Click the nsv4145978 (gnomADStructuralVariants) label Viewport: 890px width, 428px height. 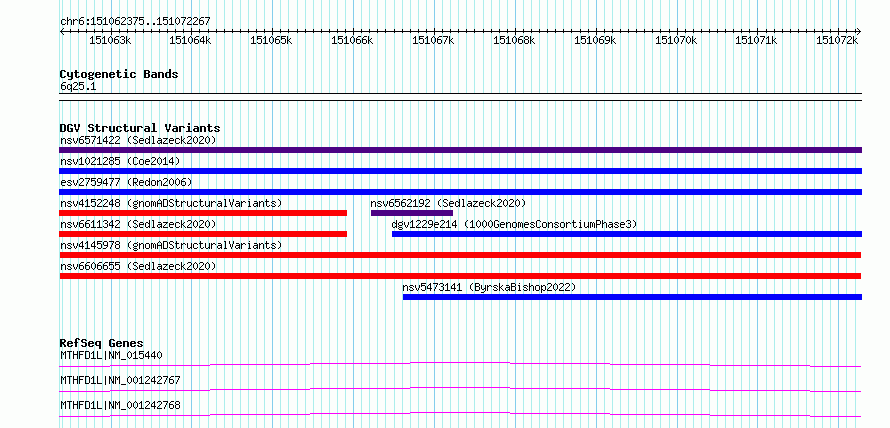pyautogui.click(x=171, y=245)
